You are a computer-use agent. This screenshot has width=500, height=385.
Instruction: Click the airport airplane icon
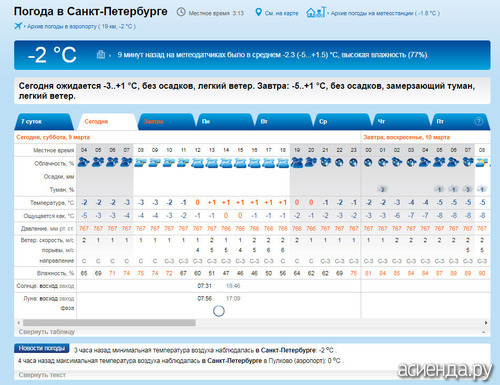click(x=18, y=26)
